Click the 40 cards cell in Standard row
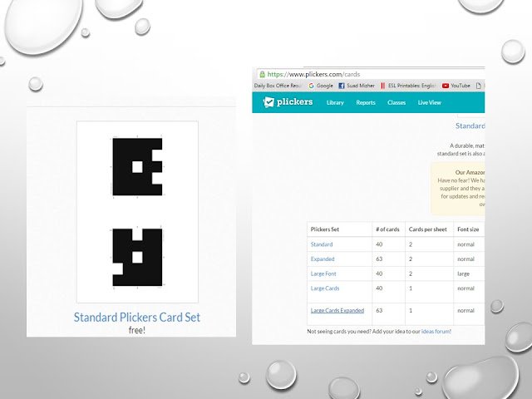 coord(379,244)
